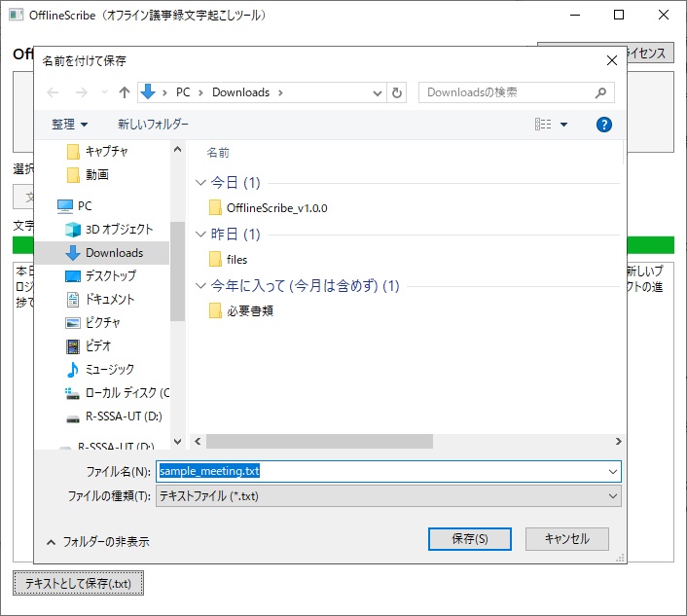Screen dimensions: 687x616
Task: Expand breadcrumb arrow after Downloads
Action: point(280,92)
